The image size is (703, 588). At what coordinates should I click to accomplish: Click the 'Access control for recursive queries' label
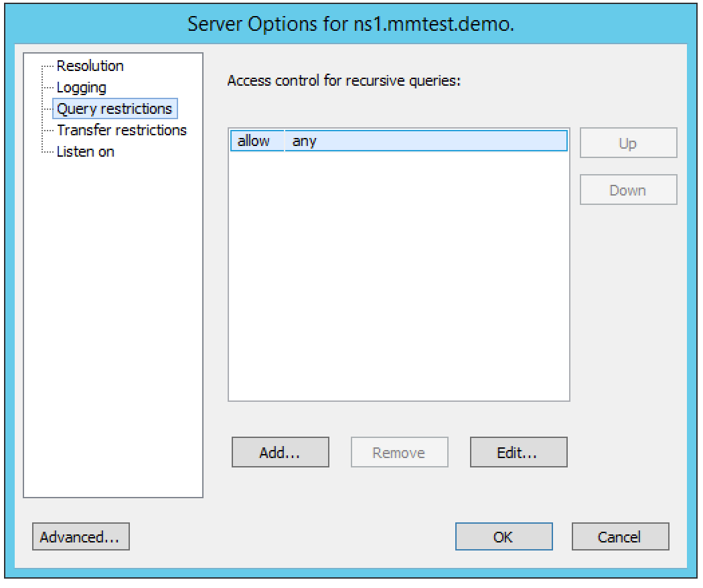click(345, 81)
